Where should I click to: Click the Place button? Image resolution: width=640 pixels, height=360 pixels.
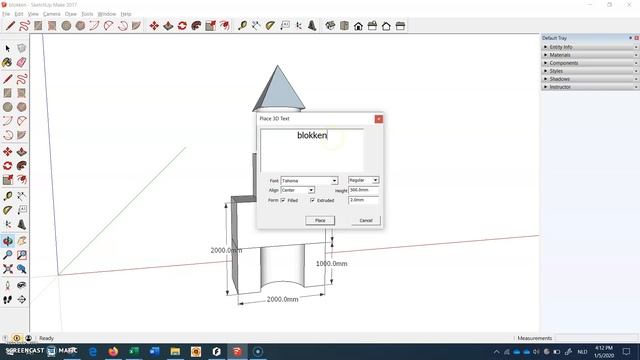coord(320,220)
